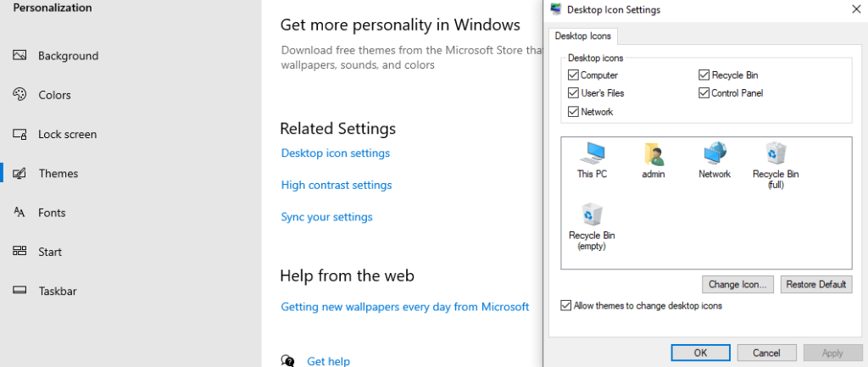Click the Themes brush icon in sidebar

coord(19,173)
